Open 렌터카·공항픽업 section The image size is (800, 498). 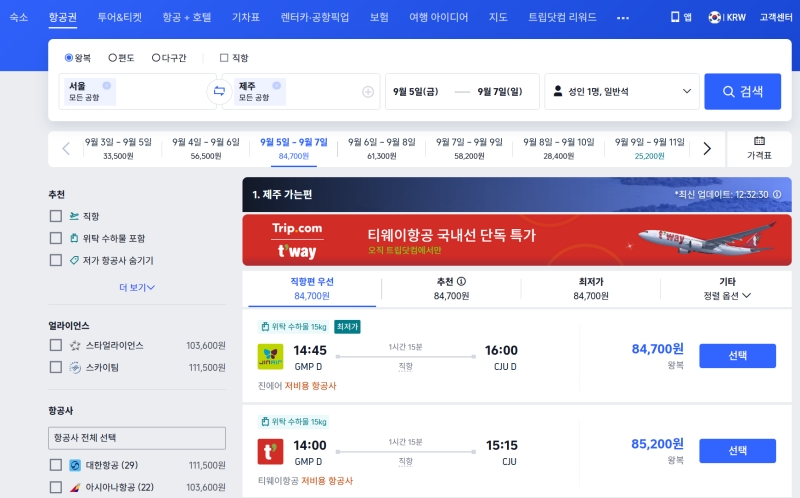(315, 17)
